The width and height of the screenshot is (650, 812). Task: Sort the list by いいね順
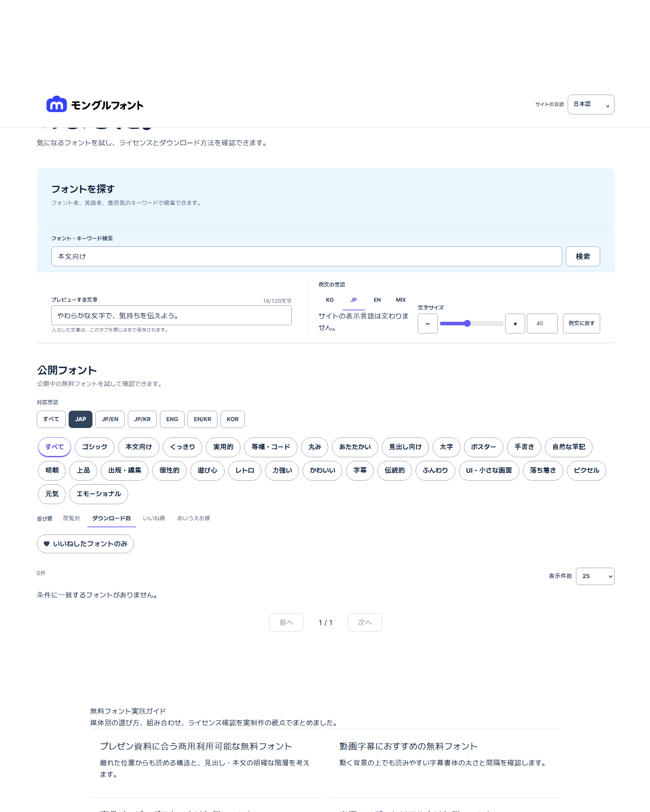(154, 518)
